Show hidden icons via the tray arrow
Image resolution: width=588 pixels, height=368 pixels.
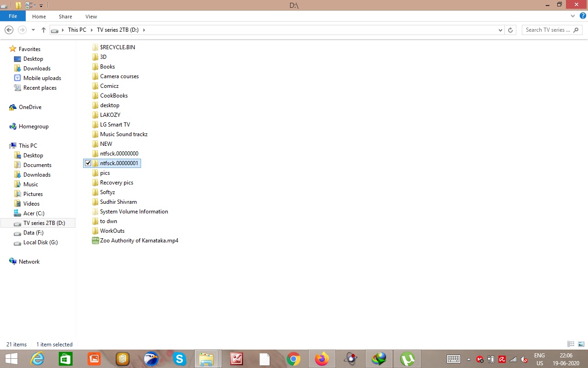469,359
